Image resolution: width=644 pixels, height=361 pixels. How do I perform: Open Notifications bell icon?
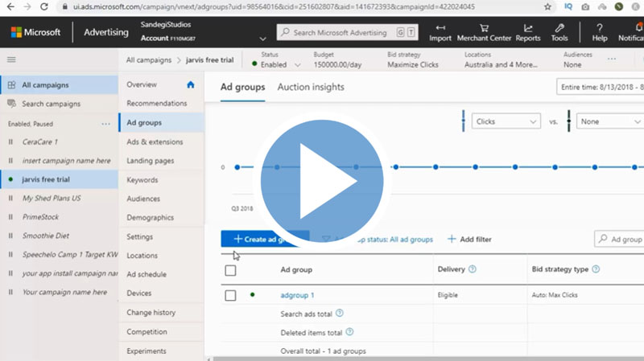pyautogui.click(x=638, y=28)
